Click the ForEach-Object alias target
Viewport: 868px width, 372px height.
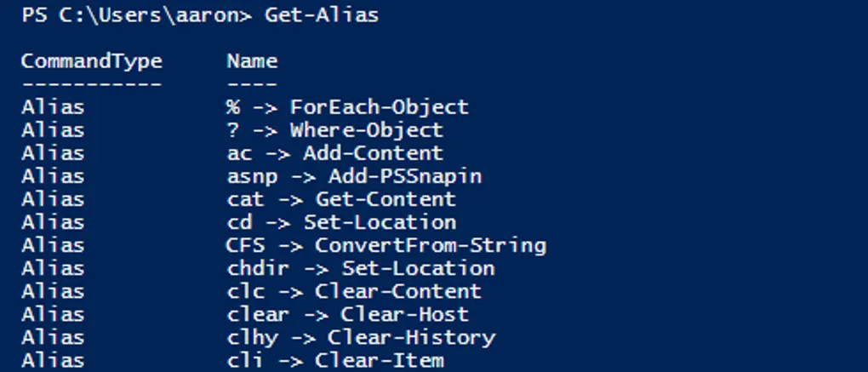click(379, 107)
